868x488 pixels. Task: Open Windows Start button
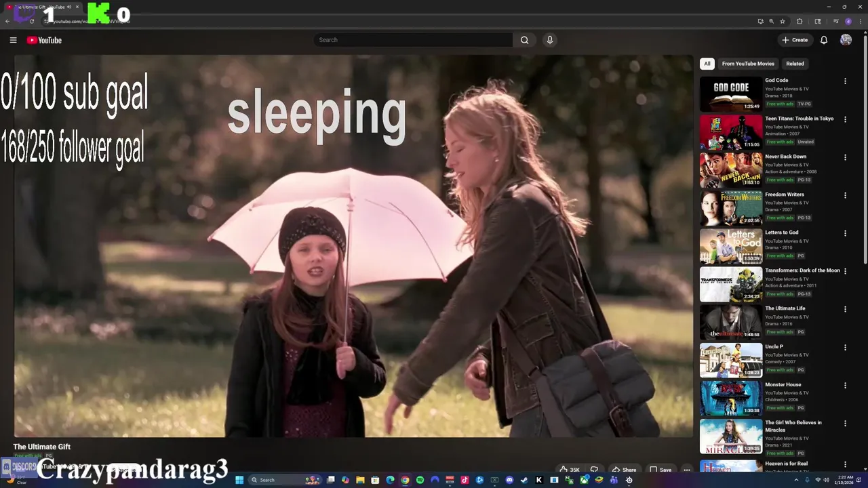point(239,480)
